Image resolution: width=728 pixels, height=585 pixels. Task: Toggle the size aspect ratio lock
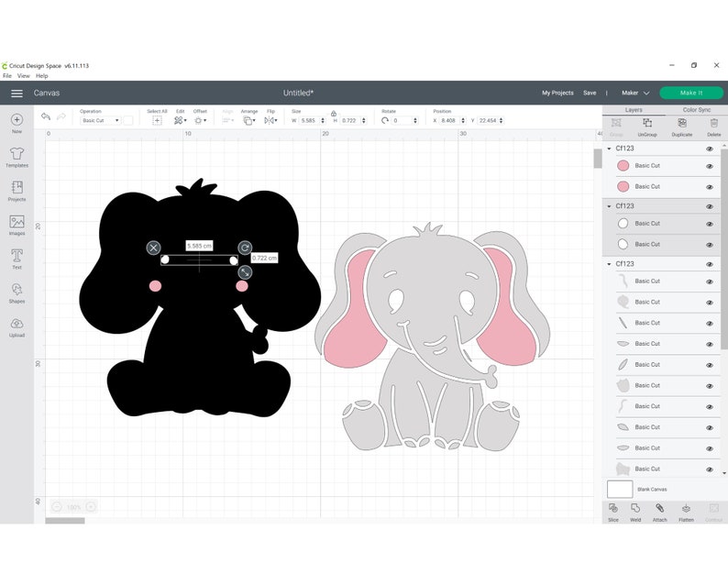click(334, 114)
